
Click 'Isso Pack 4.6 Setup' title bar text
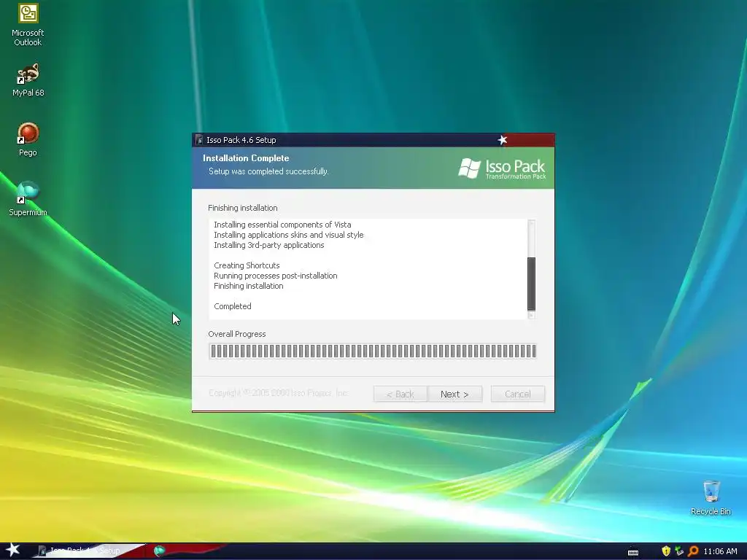point(241,140)
